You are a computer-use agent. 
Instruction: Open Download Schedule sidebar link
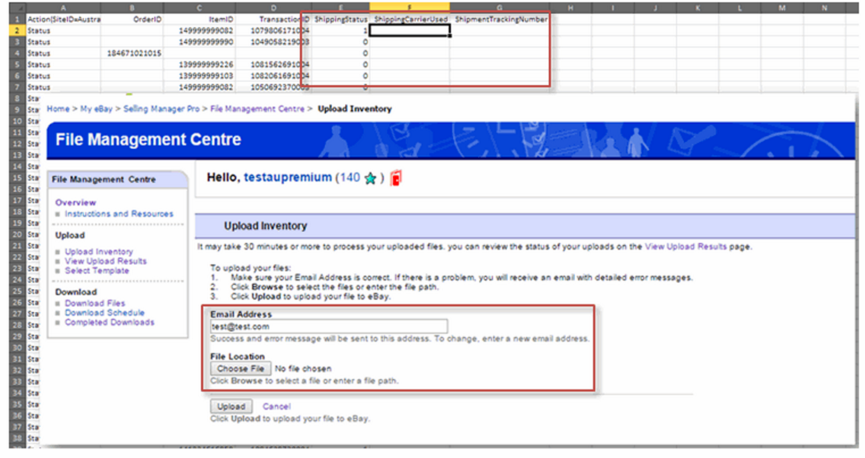(x=104, y=312)
